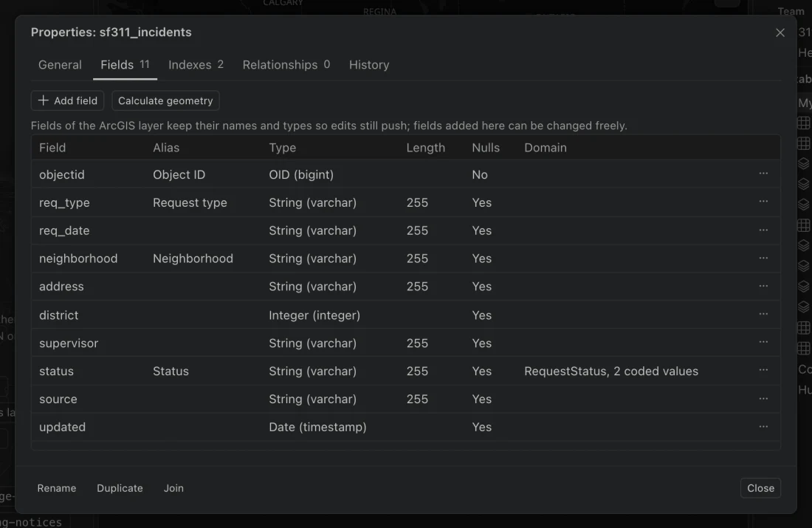Open options menu for source row
Viewport: 812px width, 528px height.
coord(763,399)
